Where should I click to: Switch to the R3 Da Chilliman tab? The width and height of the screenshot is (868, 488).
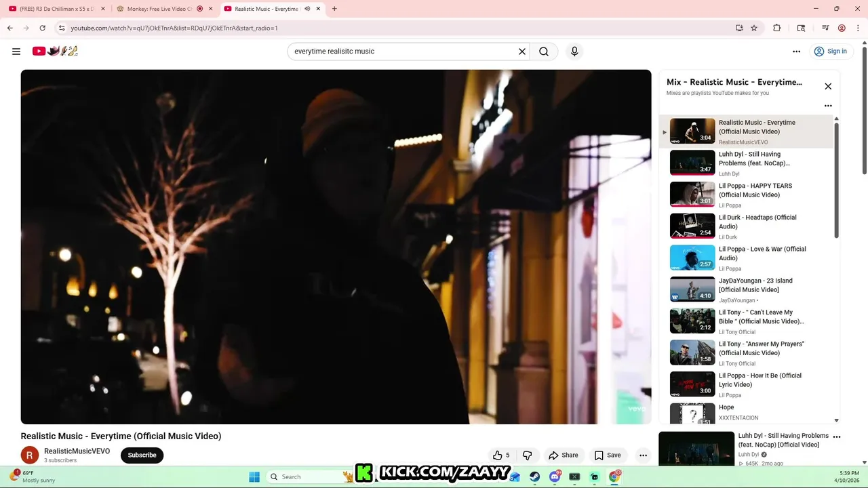[56, 9]
